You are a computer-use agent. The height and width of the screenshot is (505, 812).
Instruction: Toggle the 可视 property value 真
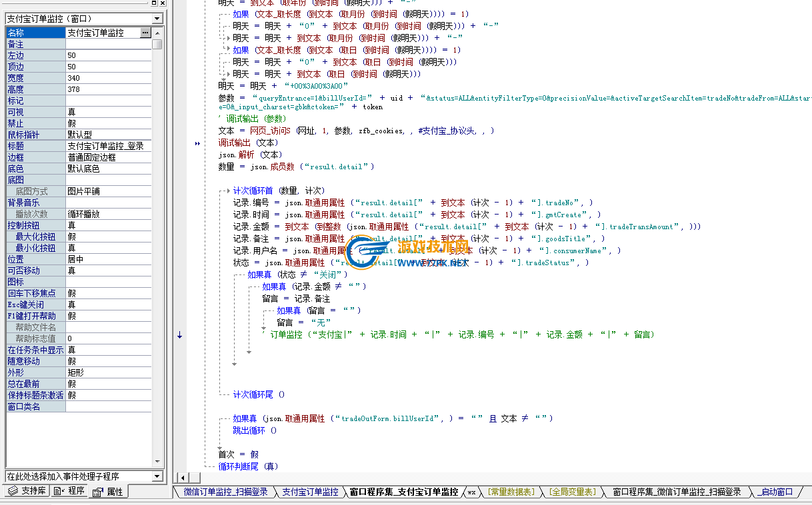(x=108, y=112)
